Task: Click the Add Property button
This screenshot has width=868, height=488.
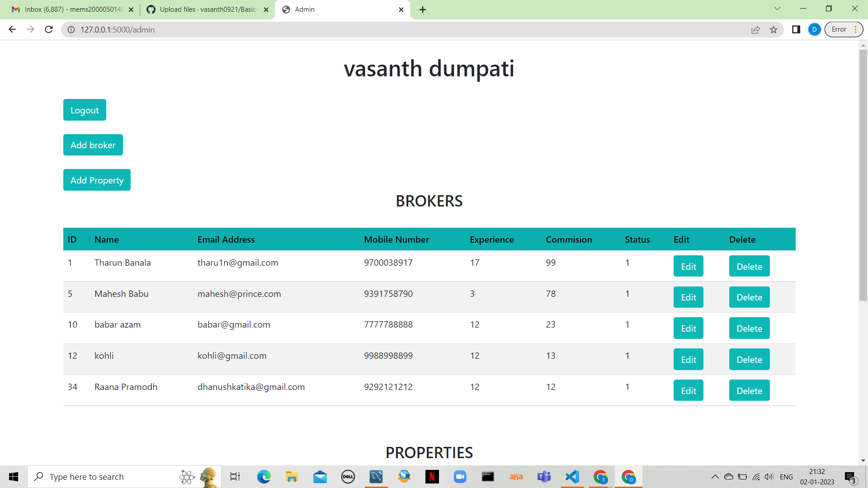Action: click(x=97, y=180)
